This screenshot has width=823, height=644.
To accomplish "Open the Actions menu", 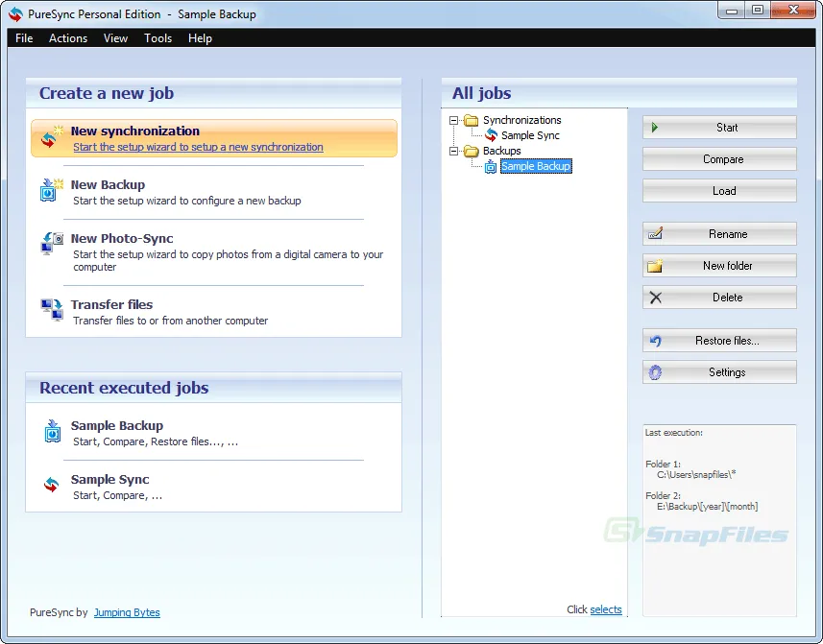I will [x=68, y=38].
